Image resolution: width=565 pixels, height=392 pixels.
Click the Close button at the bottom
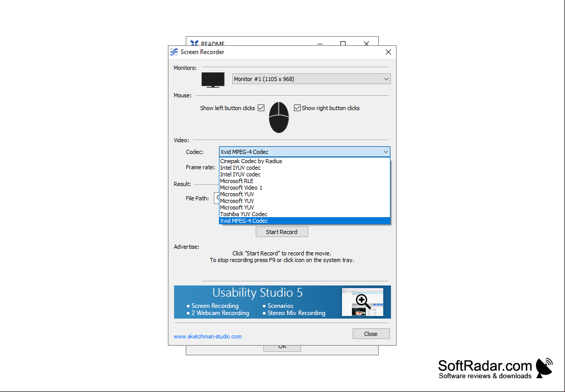pyautogui.click(x=371, y=334)
